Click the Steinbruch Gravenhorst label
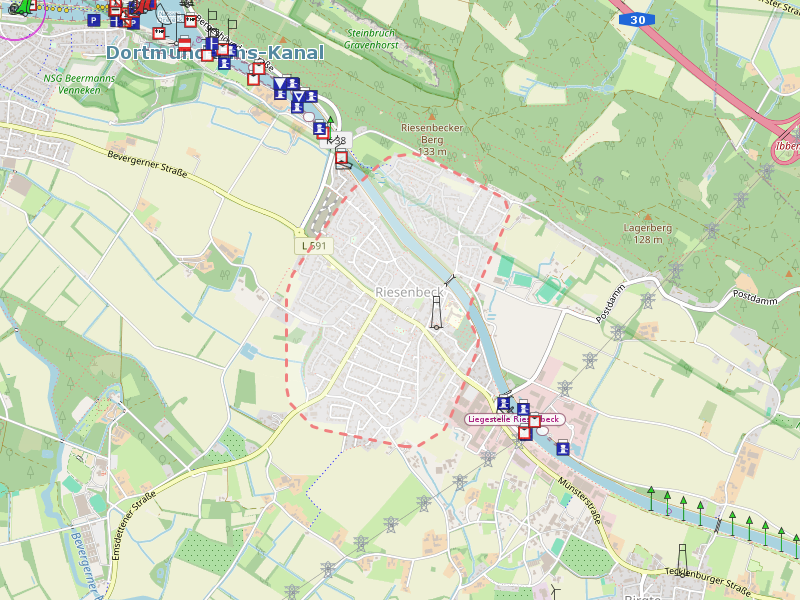The width and height of the screenshot is (800, 600). coord(372,38)
